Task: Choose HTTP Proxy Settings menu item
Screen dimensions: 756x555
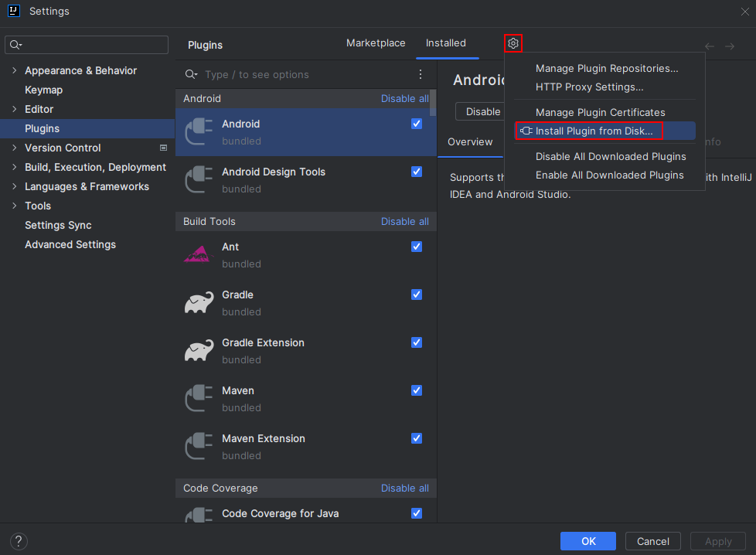Action: [x=589, y=87]
